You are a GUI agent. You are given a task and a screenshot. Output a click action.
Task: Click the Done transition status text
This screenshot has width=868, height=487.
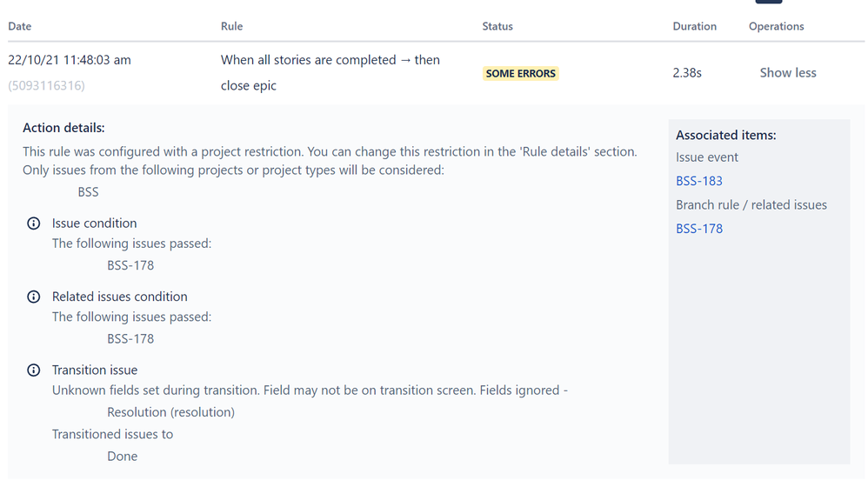[122, 456]
